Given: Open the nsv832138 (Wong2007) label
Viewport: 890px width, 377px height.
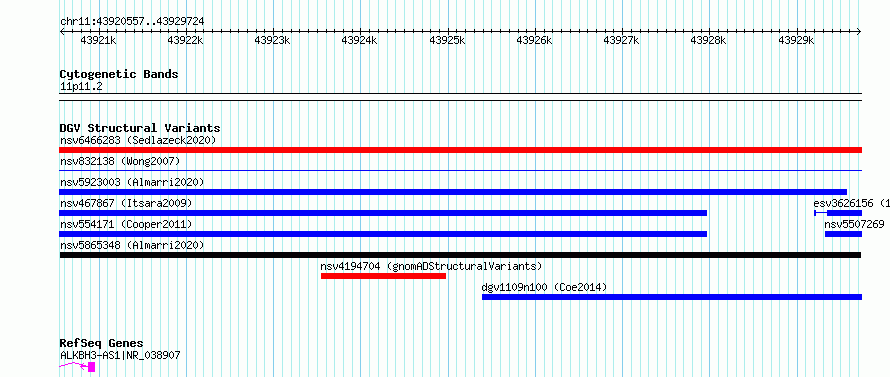Looking at the screenshot, I should tap(120, 161).
